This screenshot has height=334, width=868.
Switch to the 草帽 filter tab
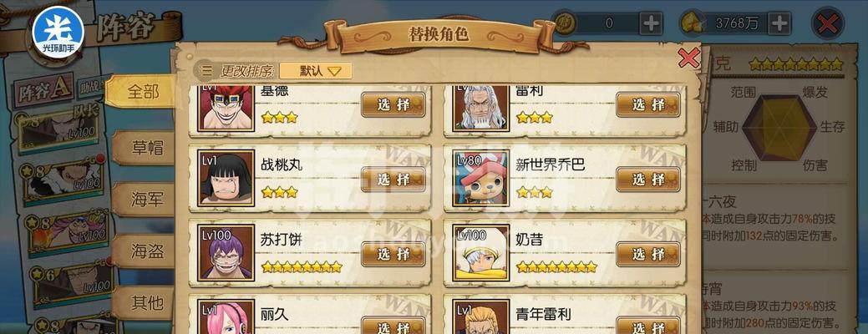click(x=145, y=148)
